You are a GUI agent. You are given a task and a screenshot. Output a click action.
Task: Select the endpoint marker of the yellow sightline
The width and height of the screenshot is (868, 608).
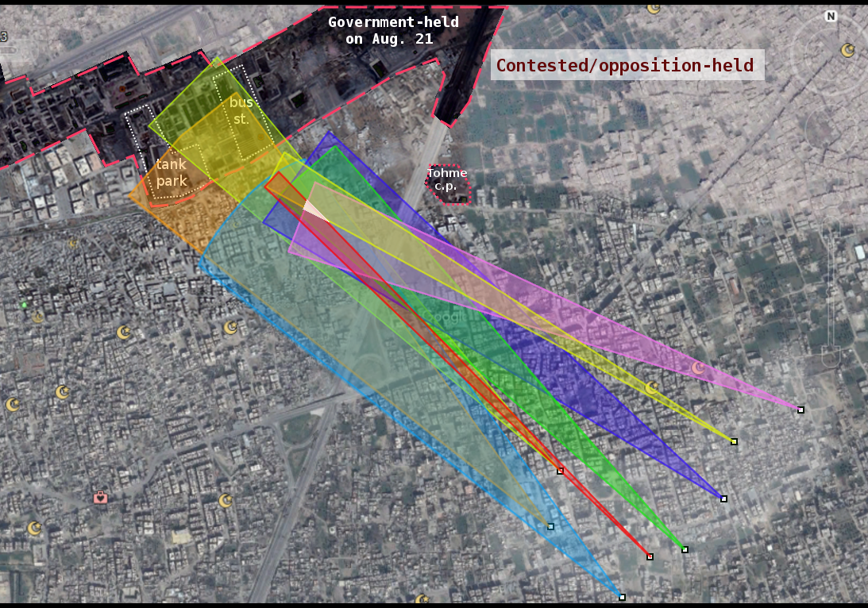[734, 441]
